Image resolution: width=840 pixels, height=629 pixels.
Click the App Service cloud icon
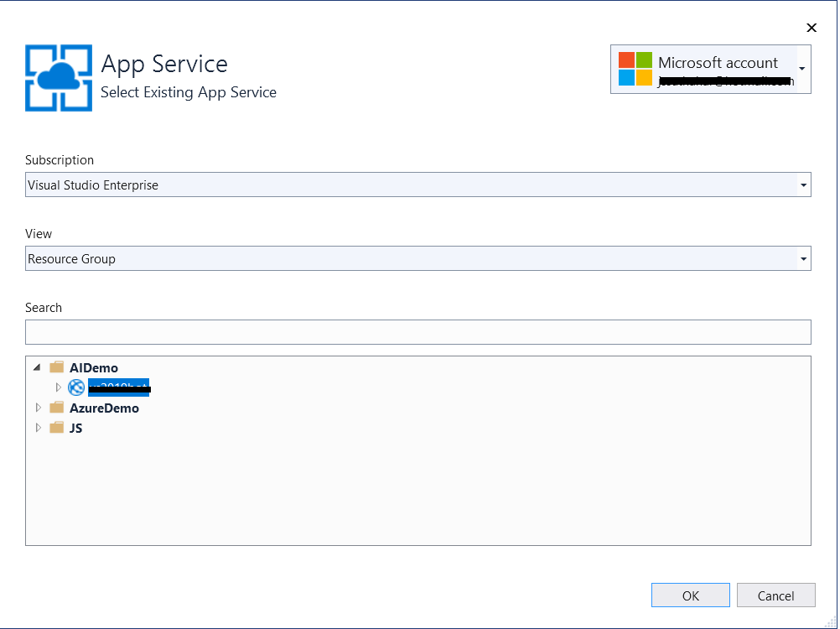click(x=58, y=77)
